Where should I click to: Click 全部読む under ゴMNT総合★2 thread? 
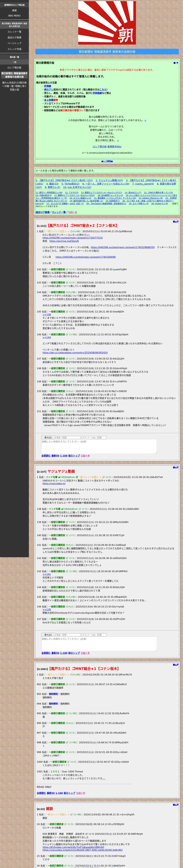(x=46, y=456)
